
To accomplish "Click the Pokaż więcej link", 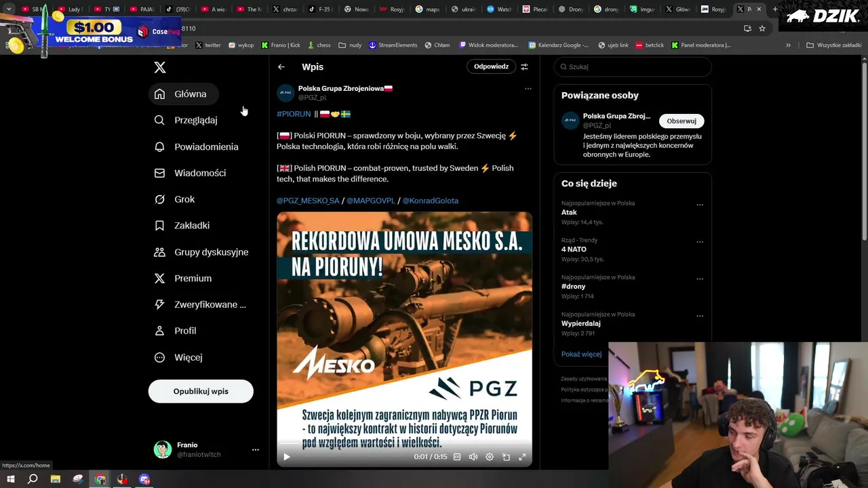I will [581, 354].
